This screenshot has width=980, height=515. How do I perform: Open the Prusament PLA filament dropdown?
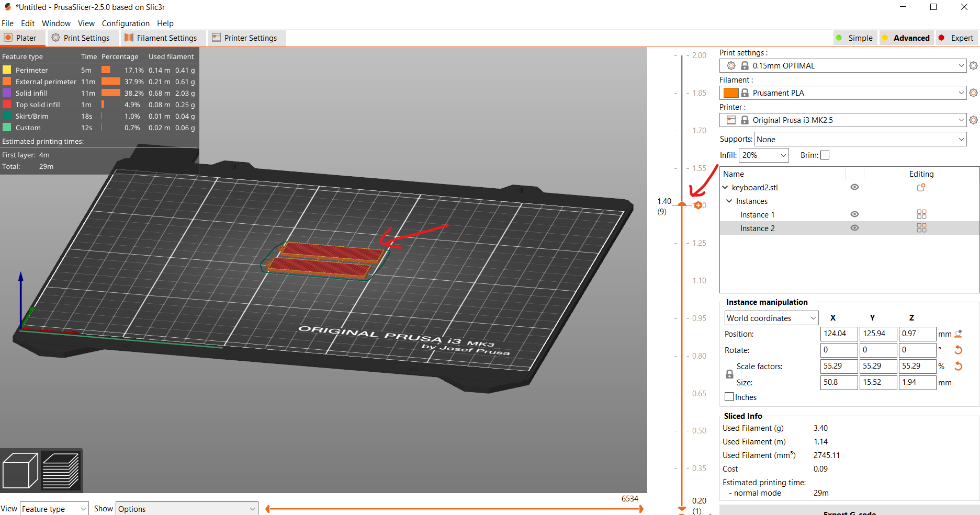[842, 93]
